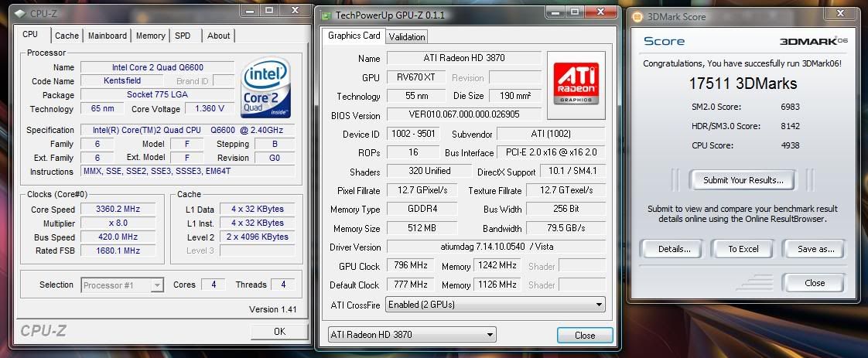Click the CPU Score value 4938
This screenshot has height=358, width=868.
click(x=790, y=145)
